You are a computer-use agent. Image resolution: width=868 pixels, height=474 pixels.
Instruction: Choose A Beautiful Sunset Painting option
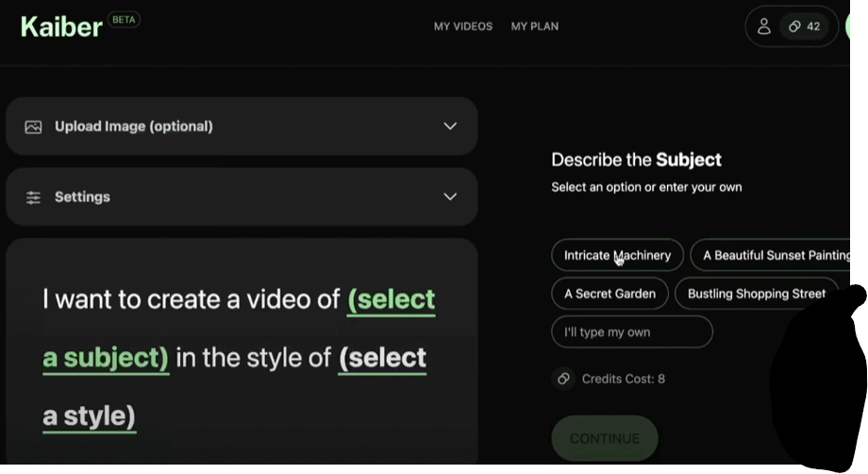pyautogui.click(x=771, y=255)
